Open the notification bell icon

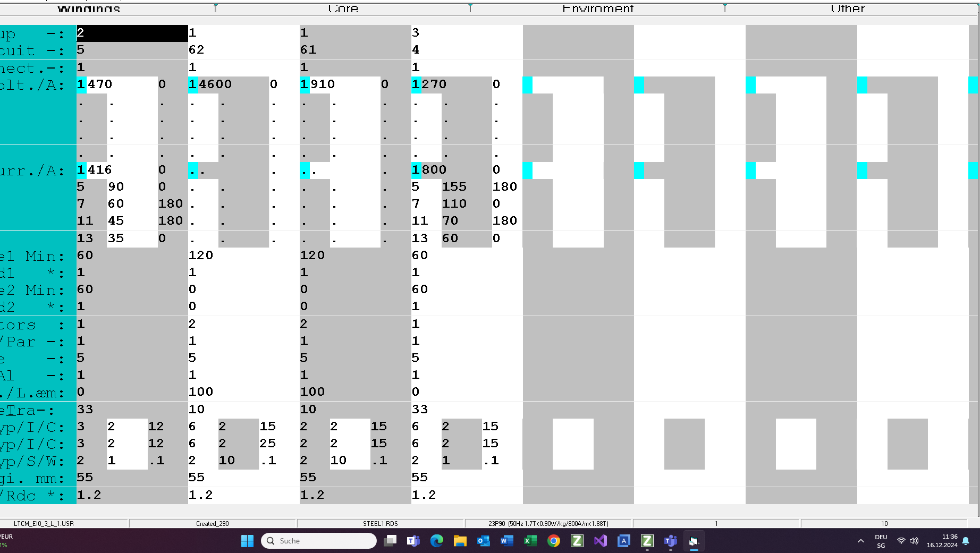tap(966, 541)
